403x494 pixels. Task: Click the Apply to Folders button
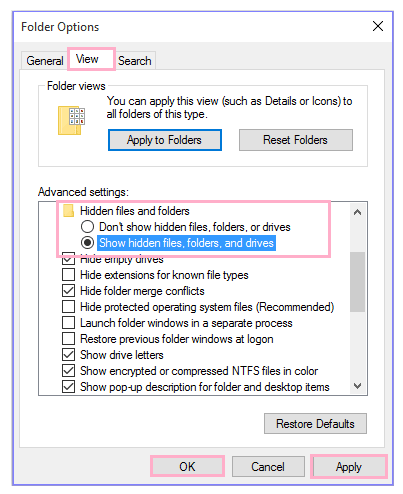165,140
